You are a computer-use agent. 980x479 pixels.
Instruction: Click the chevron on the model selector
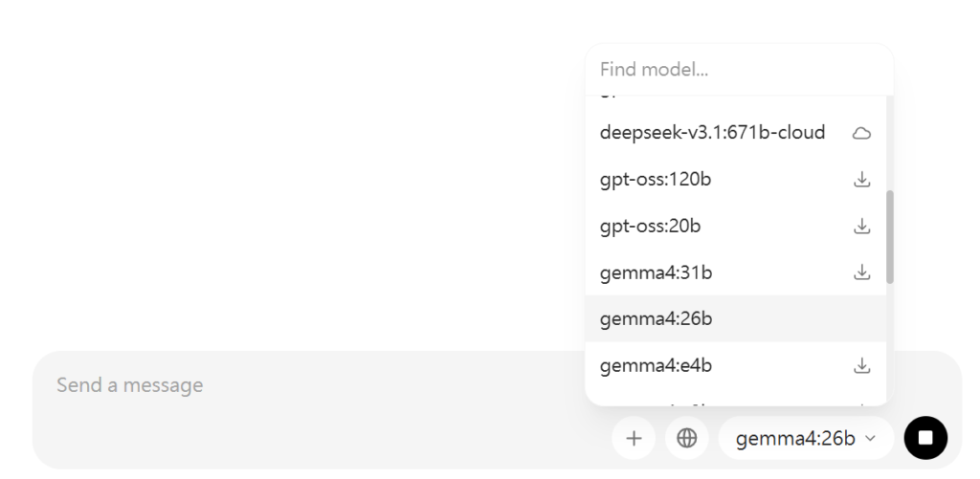point(870,438)
